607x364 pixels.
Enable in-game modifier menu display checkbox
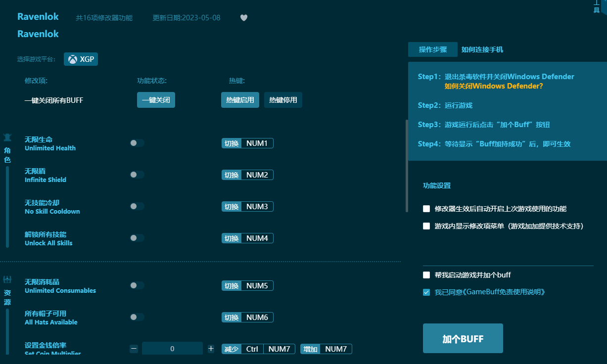tap(426, 226)
